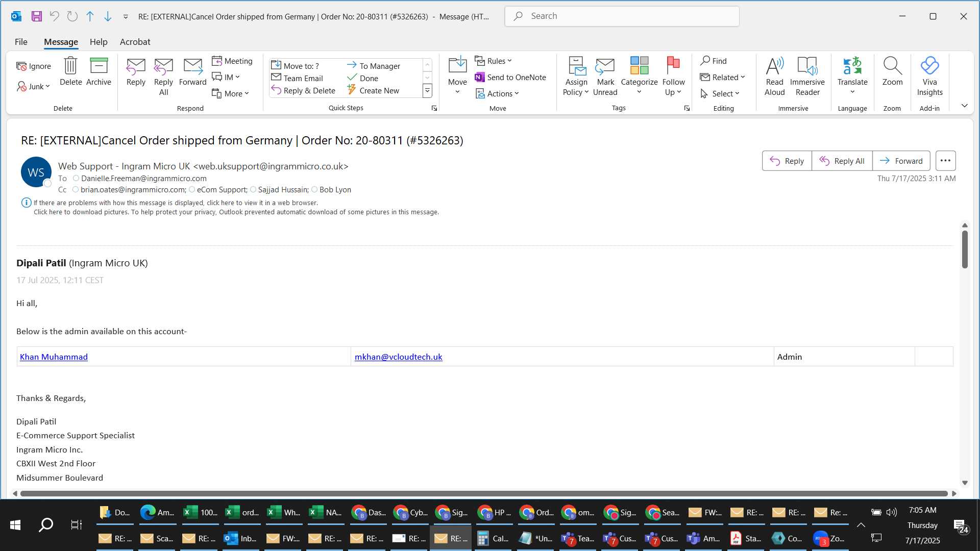Open Immersive Reader

(x=807, y=77)
